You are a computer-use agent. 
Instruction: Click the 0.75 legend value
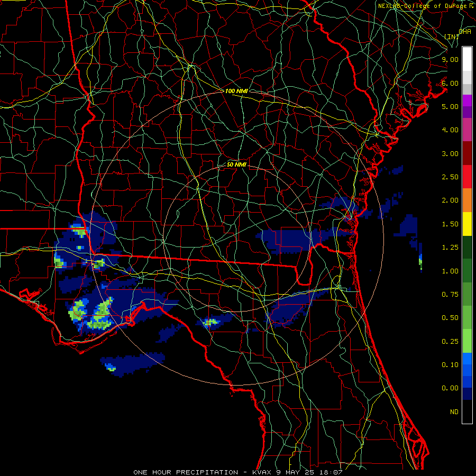click(x=450, y=295)
